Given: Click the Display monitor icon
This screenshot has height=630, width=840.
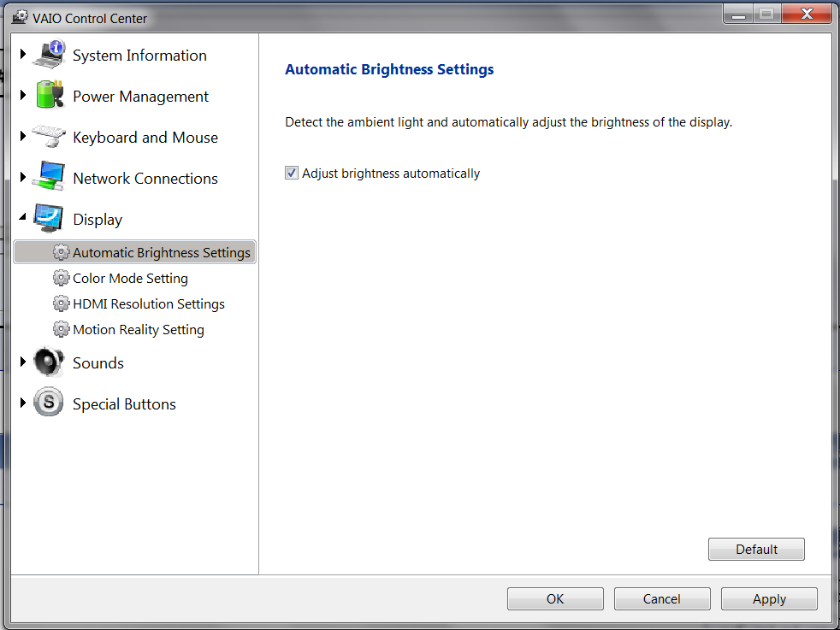Looking at the screenshot, I should point(49,218).
